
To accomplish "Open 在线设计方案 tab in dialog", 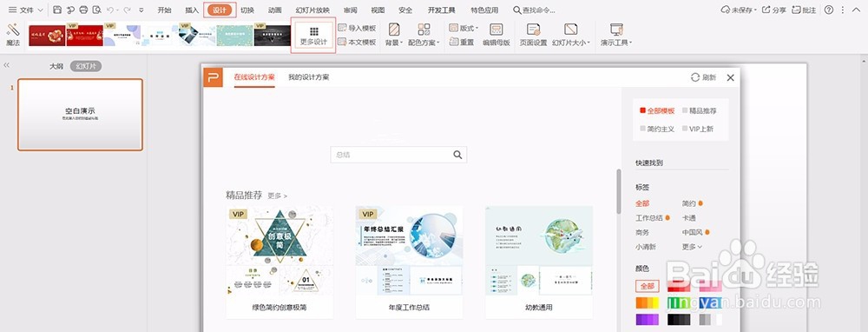I will [x=254, y=77].
